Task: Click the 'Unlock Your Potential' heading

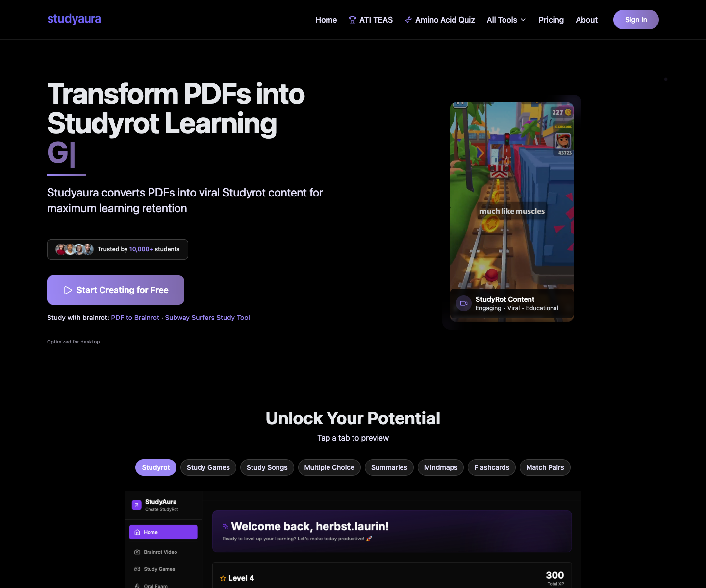Action: pyautogui.click(x=353, y=418)
